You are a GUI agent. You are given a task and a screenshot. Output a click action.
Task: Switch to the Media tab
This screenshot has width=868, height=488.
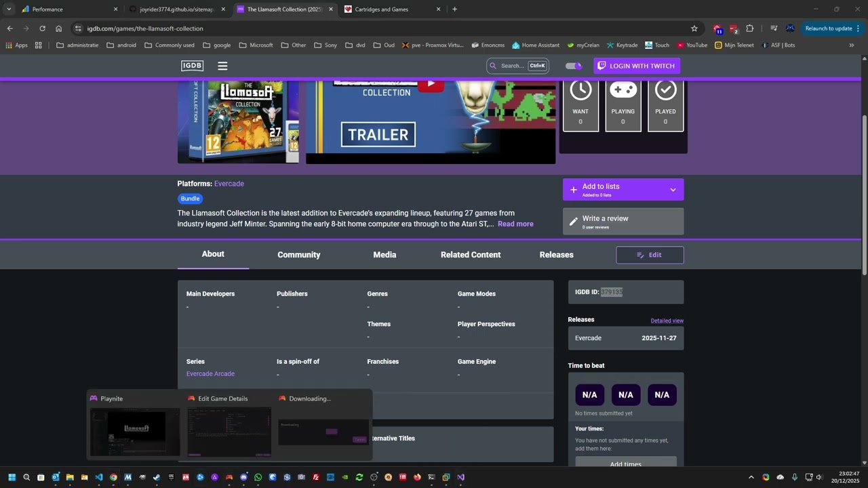click(x=384, y=255)
